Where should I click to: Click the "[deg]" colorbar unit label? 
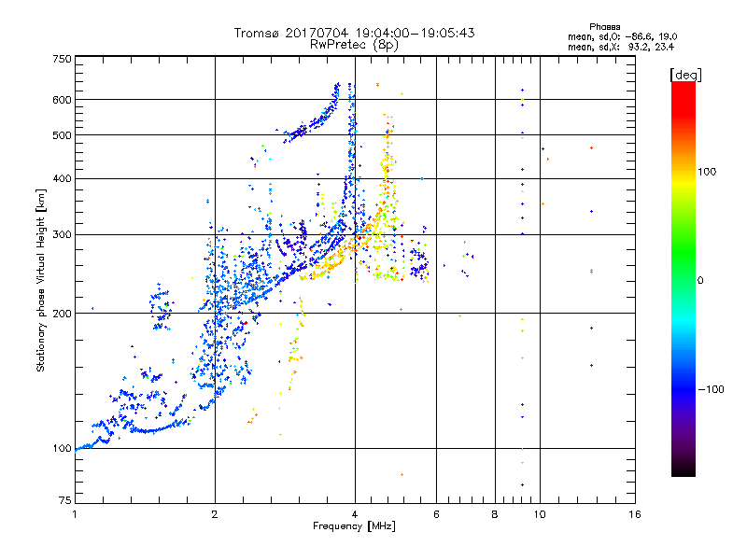click(x=685, y=75)
